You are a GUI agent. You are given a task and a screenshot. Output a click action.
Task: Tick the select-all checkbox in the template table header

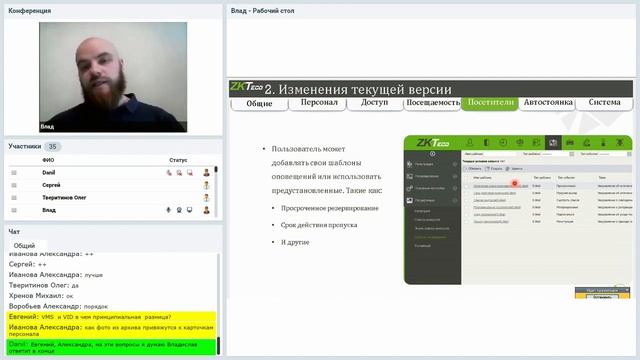coord(466,178)
